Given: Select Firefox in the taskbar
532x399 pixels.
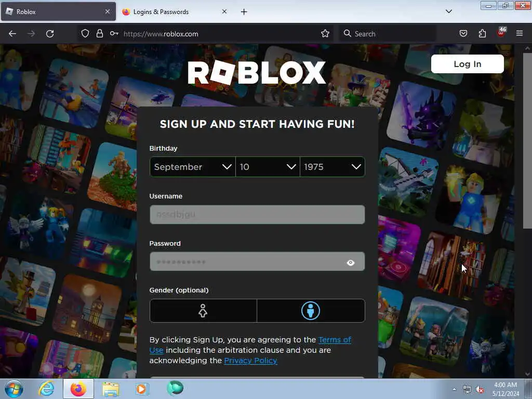Looking at the screenshot, I should coord(78,389).
